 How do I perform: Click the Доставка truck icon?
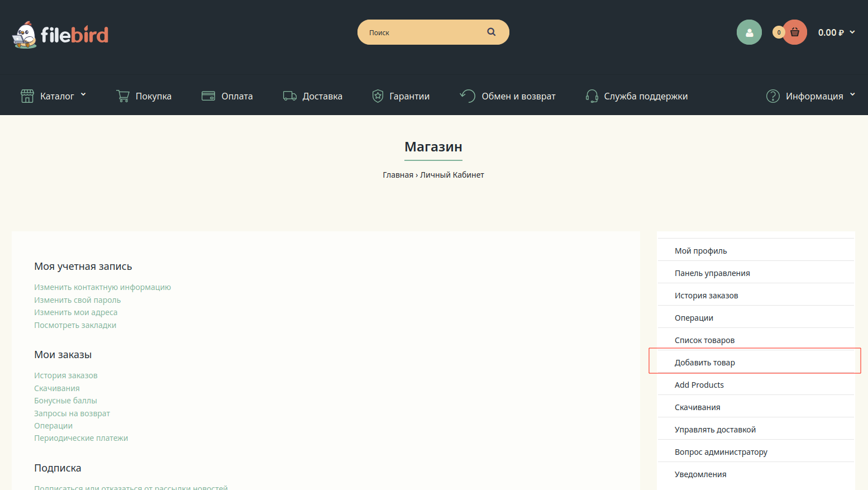point(289,96)
